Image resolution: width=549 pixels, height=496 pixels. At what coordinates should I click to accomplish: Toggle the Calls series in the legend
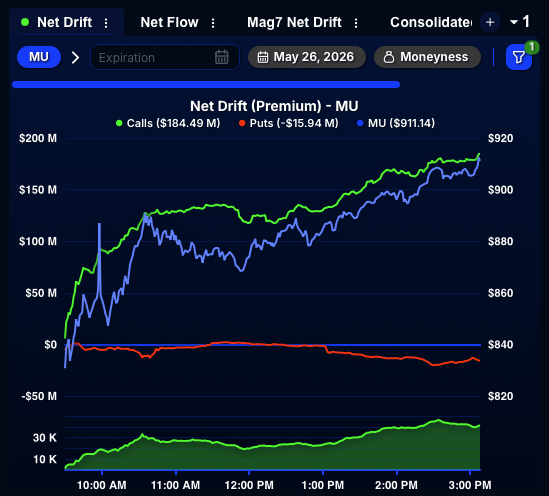[x=168, y=123]
